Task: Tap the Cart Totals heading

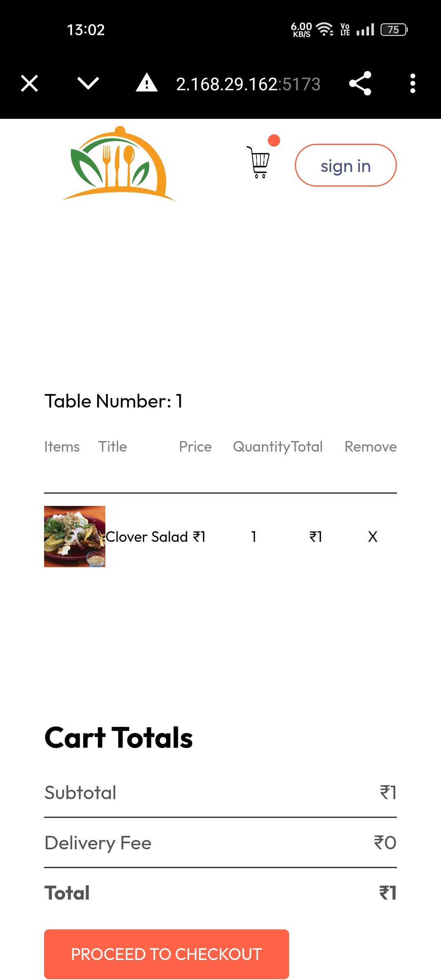Action: pyautogui.click(x=118, y=737)
